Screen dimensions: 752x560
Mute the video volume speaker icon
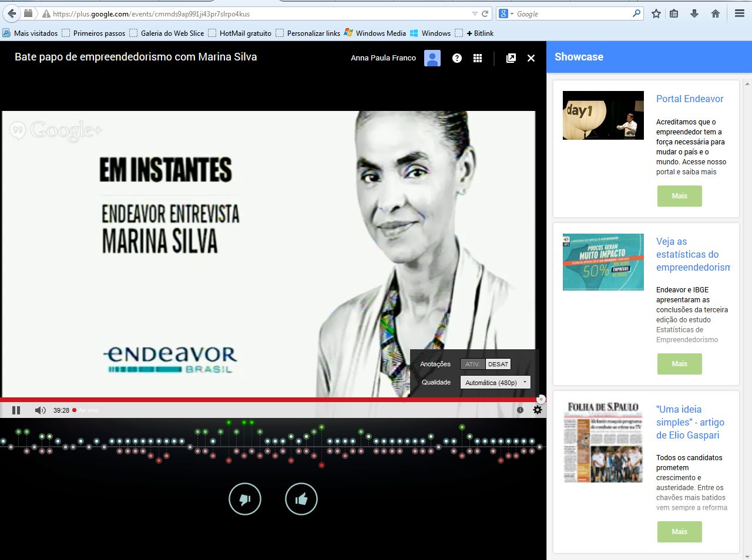point(40,410)
